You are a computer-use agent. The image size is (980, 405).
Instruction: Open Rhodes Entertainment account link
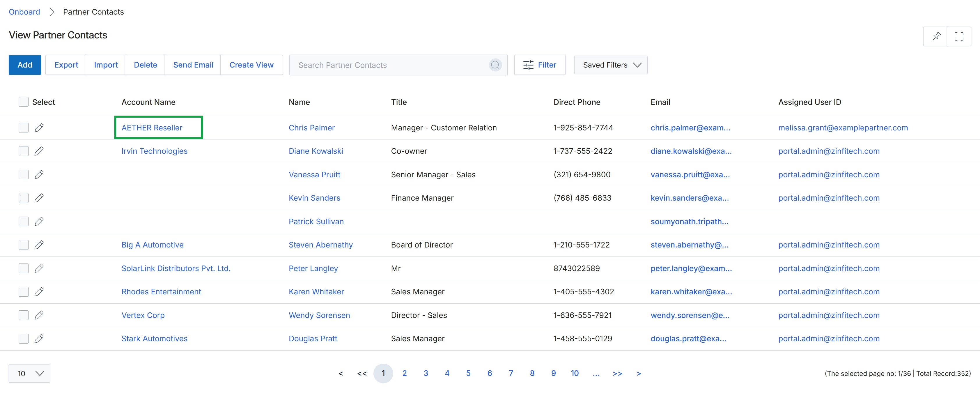point(161,291)
